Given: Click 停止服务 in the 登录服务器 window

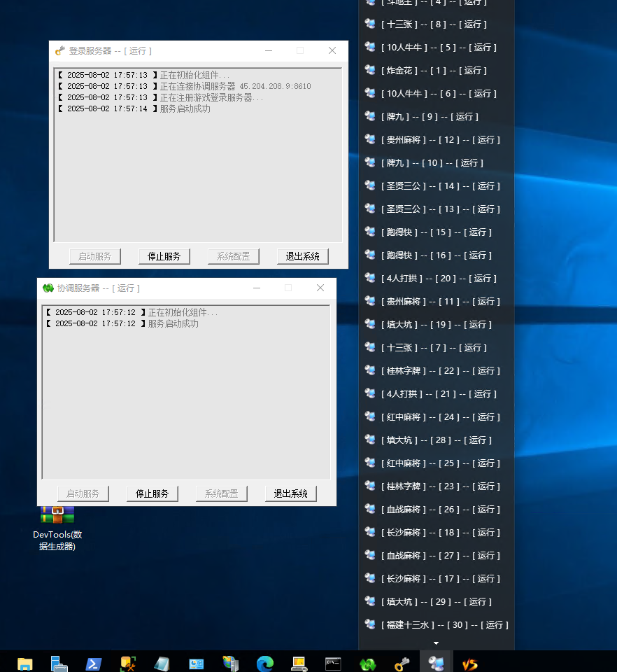Looking at the screenshot, I should [x=164, y=257].
